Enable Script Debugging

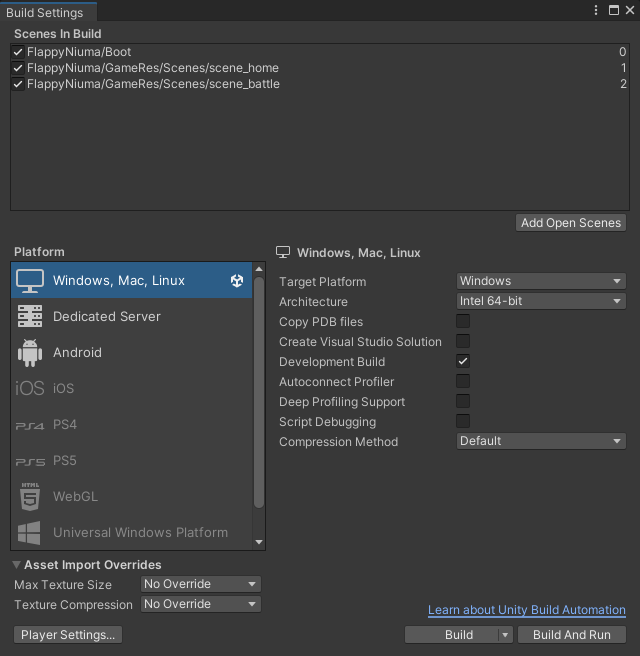click(x=463, y=421)
